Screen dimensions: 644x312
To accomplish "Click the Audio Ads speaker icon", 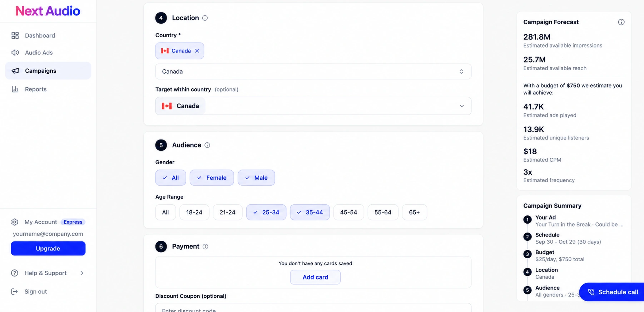I will pyautogui.click(x=15, y=53).
